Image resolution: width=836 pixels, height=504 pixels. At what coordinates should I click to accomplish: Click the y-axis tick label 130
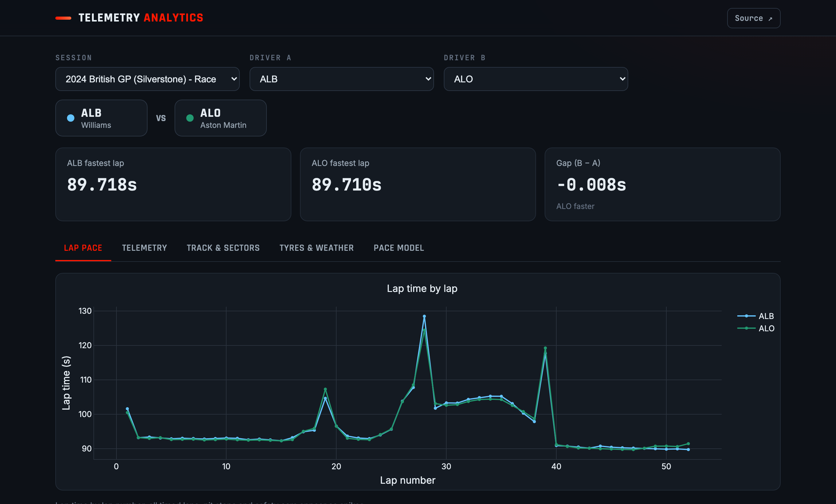[85, 311]
